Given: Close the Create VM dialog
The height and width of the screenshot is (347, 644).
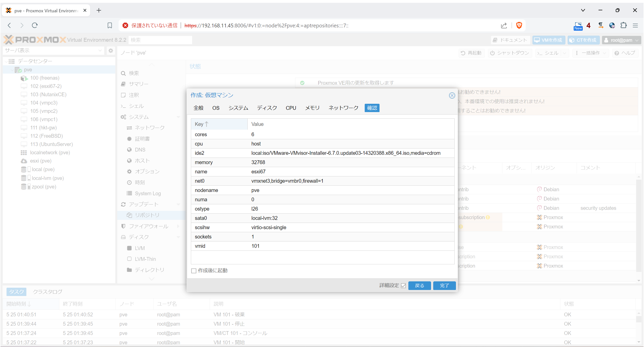Looking at the screenshot, I should tap(452, 95).
